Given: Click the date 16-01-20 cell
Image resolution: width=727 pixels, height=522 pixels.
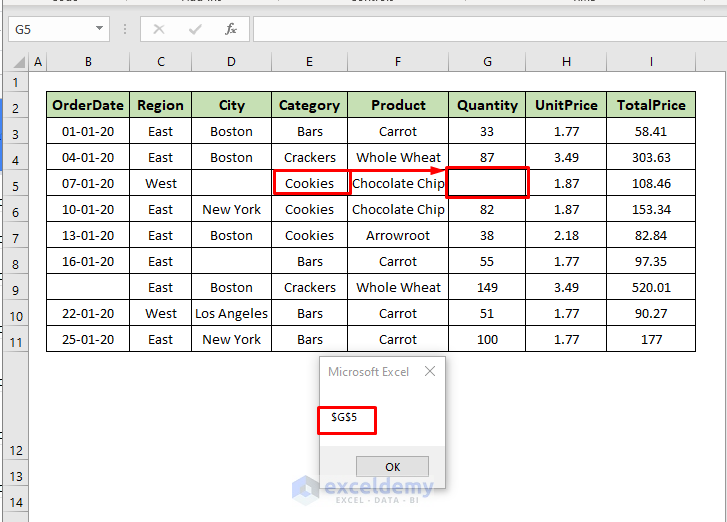Looking at the screenshot, I should [88, 261].
